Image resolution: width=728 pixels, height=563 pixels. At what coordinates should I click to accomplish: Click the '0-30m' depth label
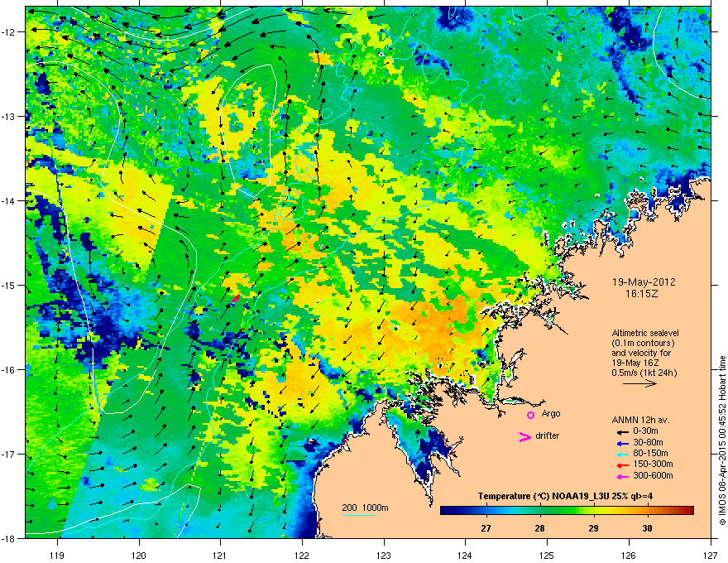tap(645, 431)
